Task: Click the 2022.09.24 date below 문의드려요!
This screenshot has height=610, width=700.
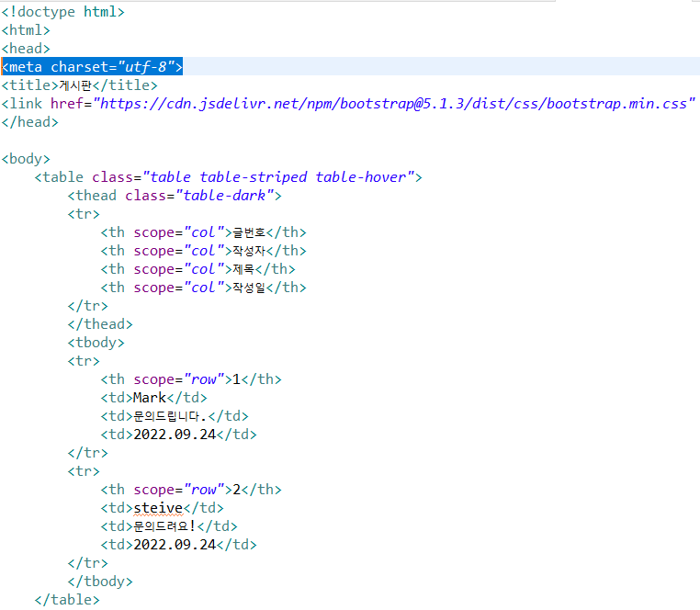Action: pyautogui.click(x=175, y=545)
